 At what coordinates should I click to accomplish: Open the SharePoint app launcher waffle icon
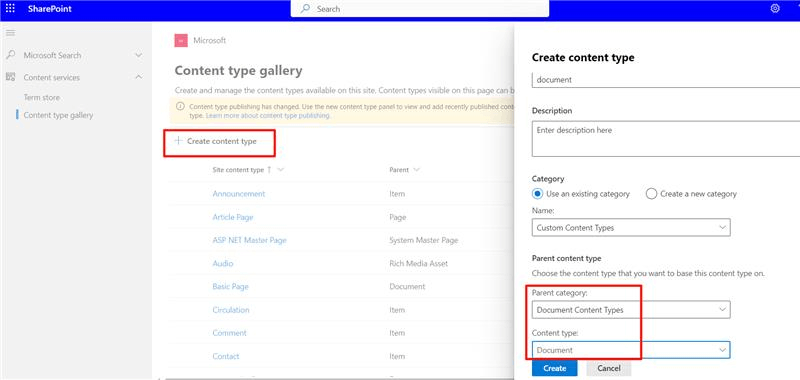[10, 9]
